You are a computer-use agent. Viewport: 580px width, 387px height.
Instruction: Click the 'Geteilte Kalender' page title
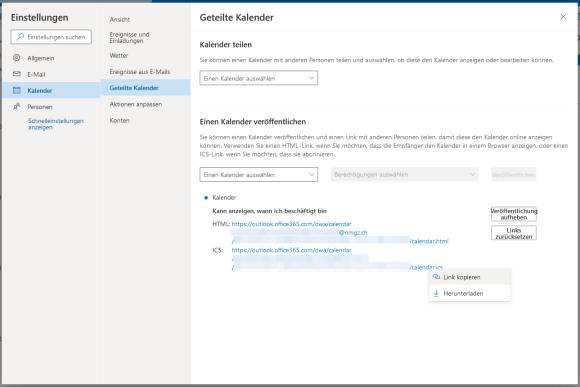click(x=237, y=17)
